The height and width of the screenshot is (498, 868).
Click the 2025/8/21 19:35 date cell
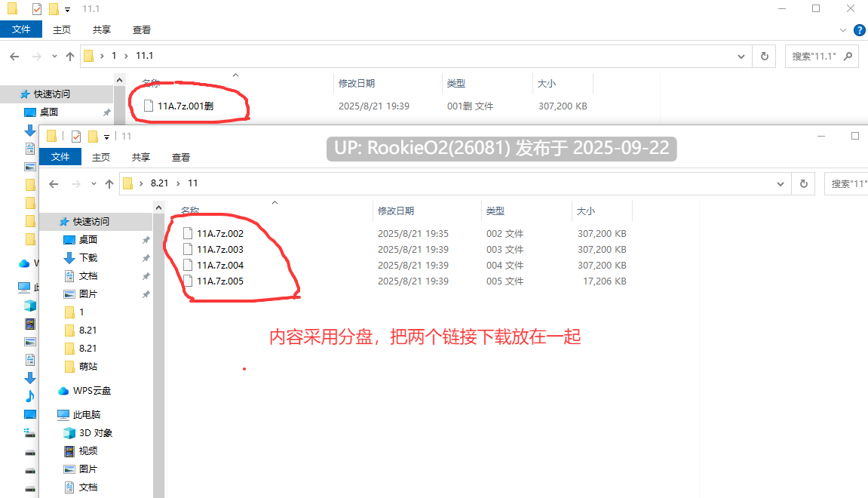pos(413,233)
